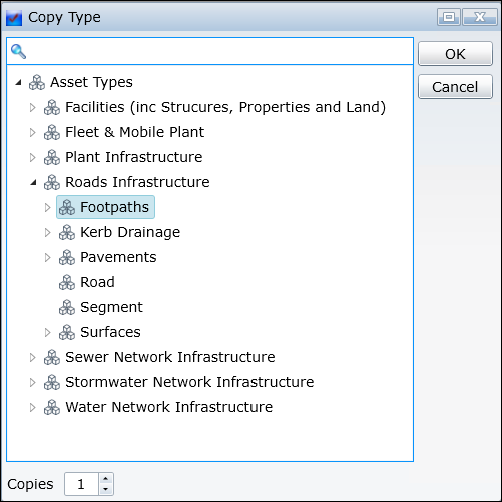The image size is (502, 502).
Task: Expand the Sewer Network Infrastructure arrow
Action: pyautogui.click(x=32, y=357)
